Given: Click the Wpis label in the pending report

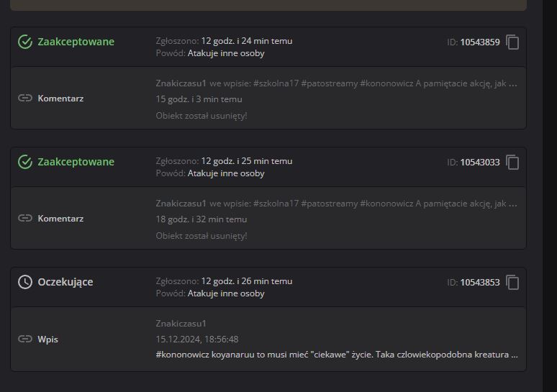Looking at the screenshot, I should click(x=47, y=339).
